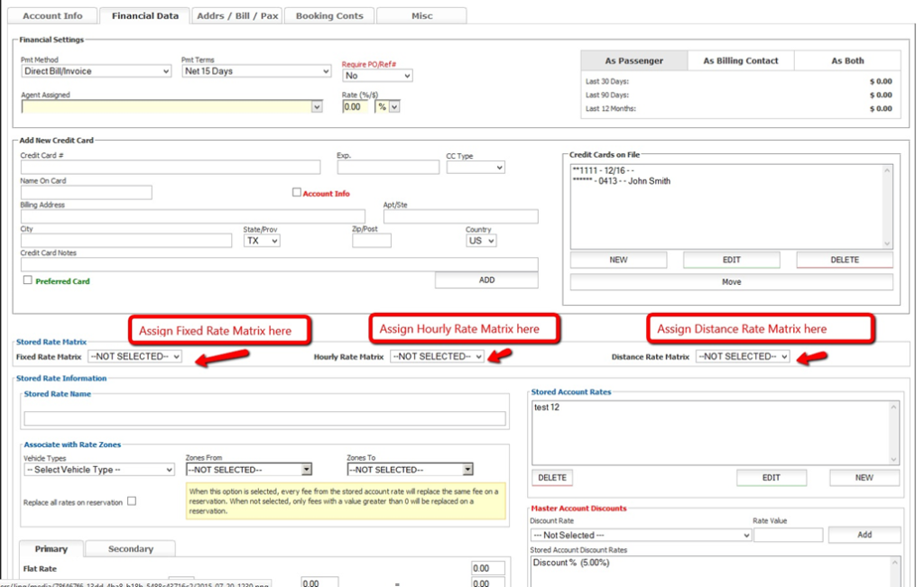924x587 pixels.
Task: Select the John Smith card entry
Action: pos(623,181)
